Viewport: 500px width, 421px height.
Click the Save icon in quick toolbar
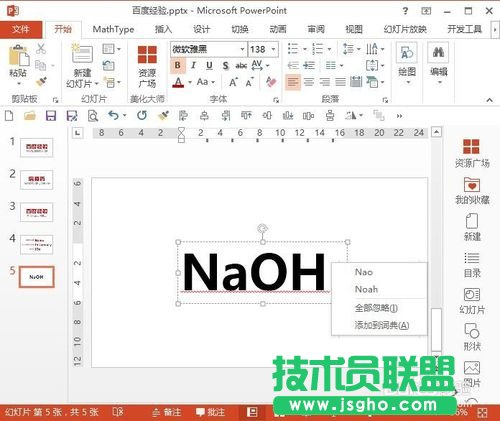tap(51, 116)
